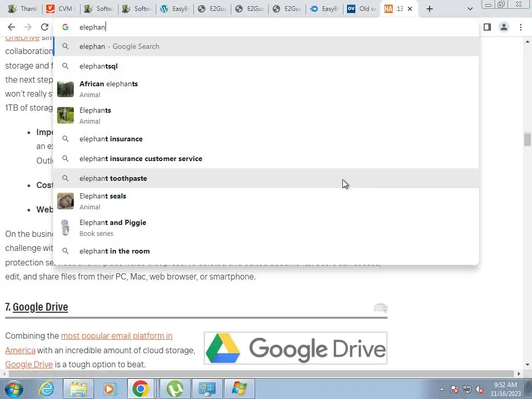This screenshot has width=532, height=399.
Task: Click the African elephants thumbnail image
Action: click(x=65, y=89)
